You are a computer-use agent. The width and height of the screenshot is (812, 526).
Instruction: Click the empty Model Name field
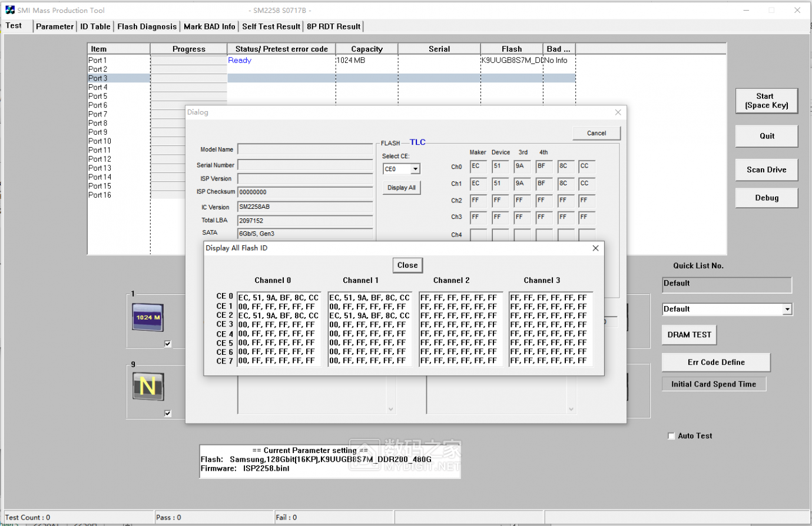click(x=305, y=149)
